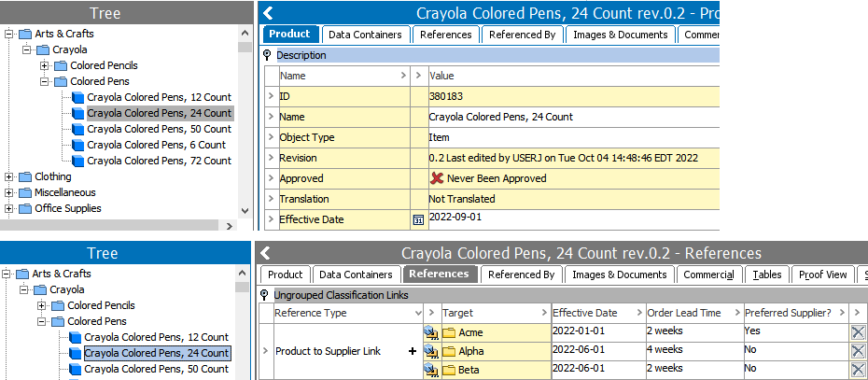Remove the Acme supplier link with its X
868x380 pixels.
pos(858,332)
